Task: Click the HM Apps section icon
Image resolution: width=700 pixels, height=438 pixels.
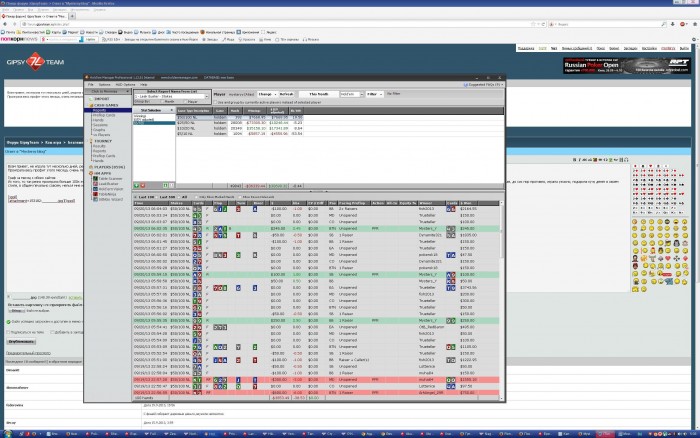Action: click(x=91, y=173)
